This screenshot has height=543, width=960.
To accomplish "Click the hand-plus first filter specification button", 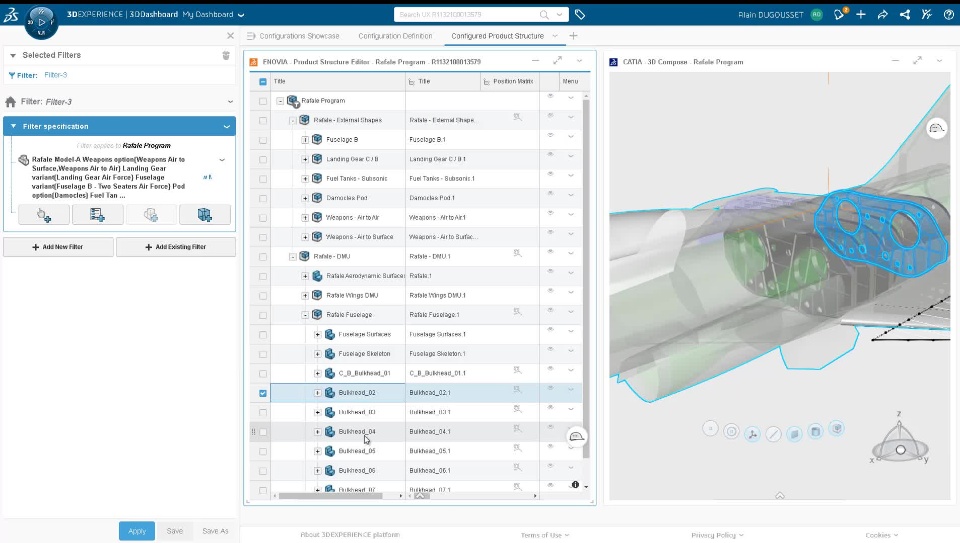I will [x=44, y=215].
